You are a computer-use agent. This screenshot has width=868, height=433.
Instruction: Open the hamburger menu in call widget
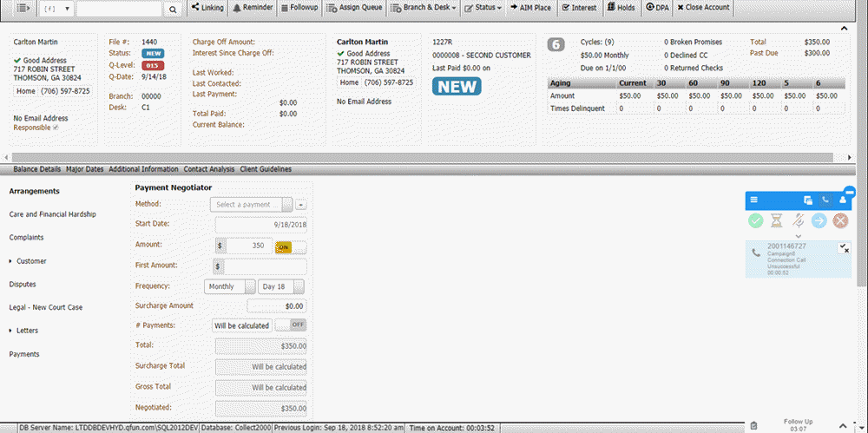[754, 200]
